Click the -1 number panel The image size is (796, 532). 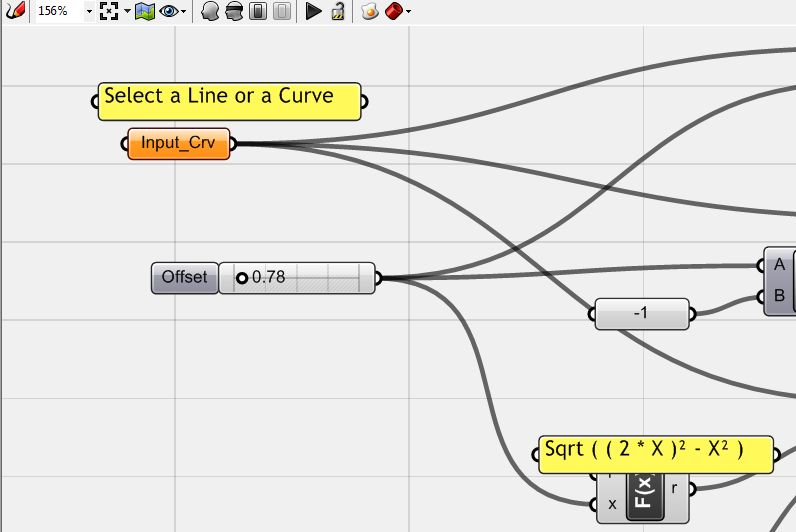tap(641, 314)
